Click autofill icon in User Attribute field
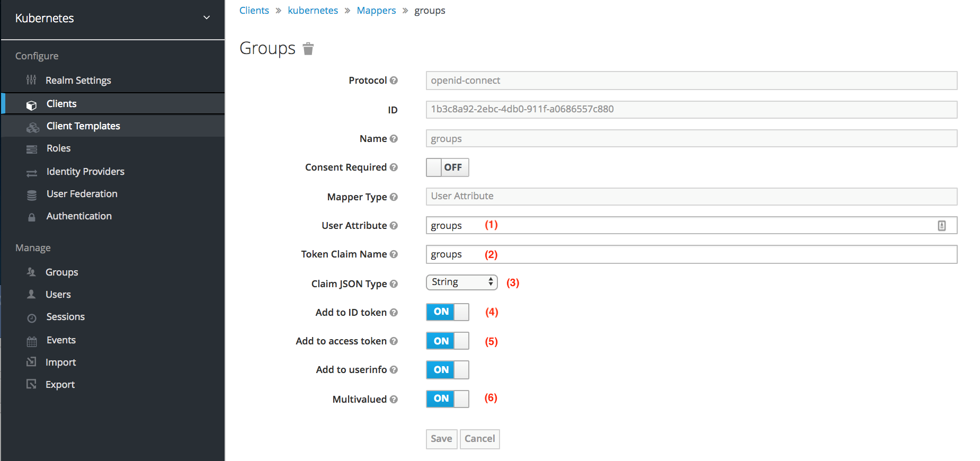 pyautogui.click(x=942, y=226)
